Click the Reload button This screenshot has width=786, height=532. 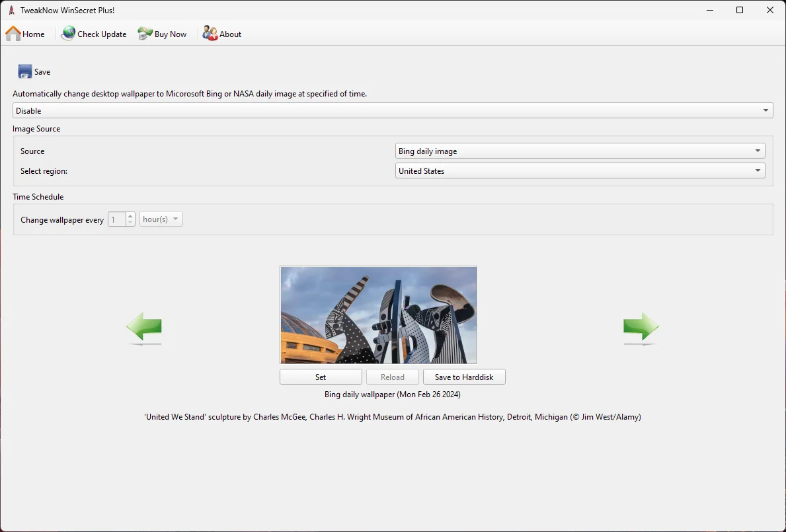[392, 377]
